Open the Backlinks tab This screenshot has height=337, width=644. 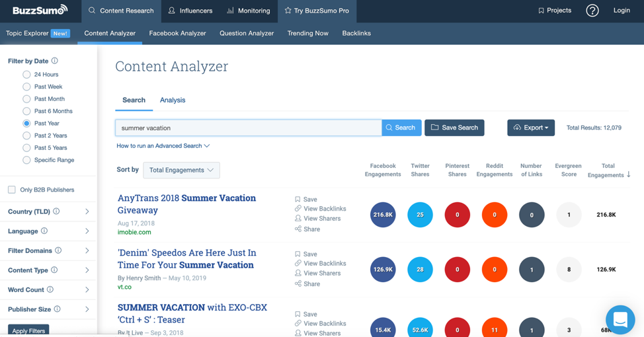coord(356,33)
